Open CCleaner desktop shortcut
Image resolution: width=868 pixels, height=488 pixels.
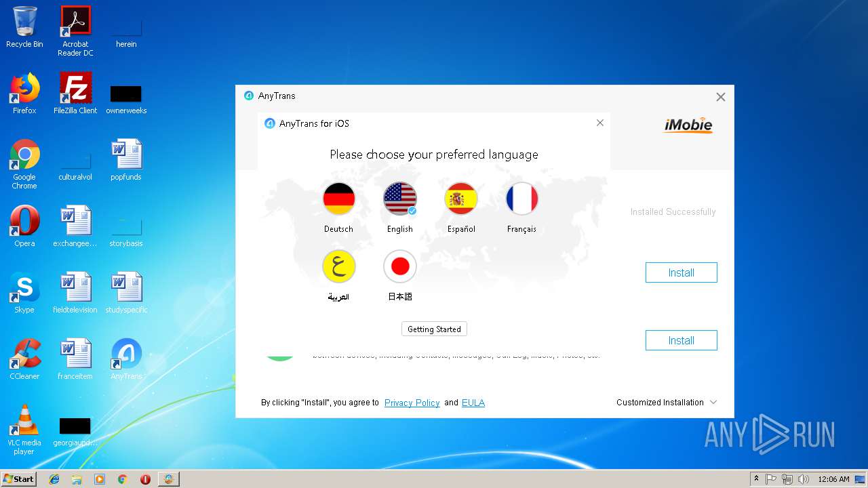(x=24, y=359)
